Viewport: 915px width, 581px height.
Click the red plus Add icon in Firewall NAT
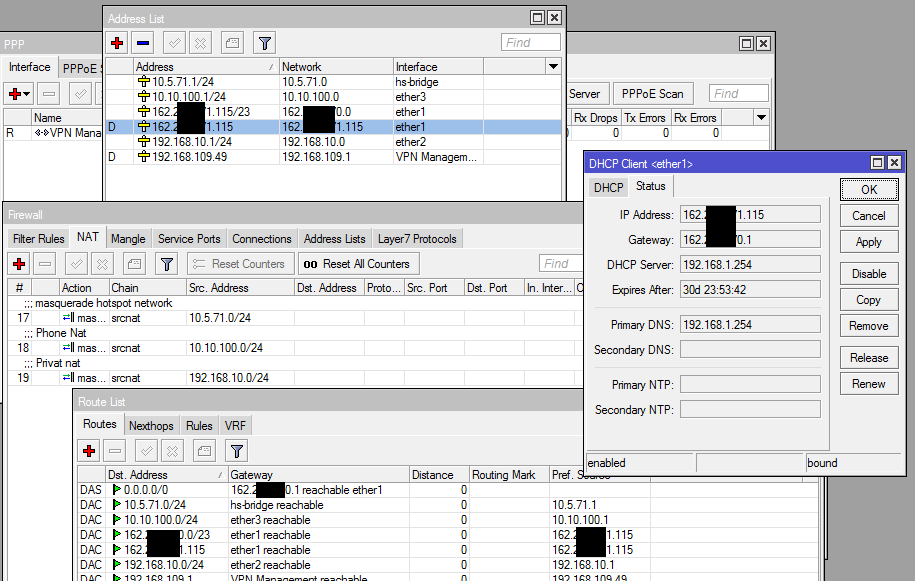(x=18, y=264)
